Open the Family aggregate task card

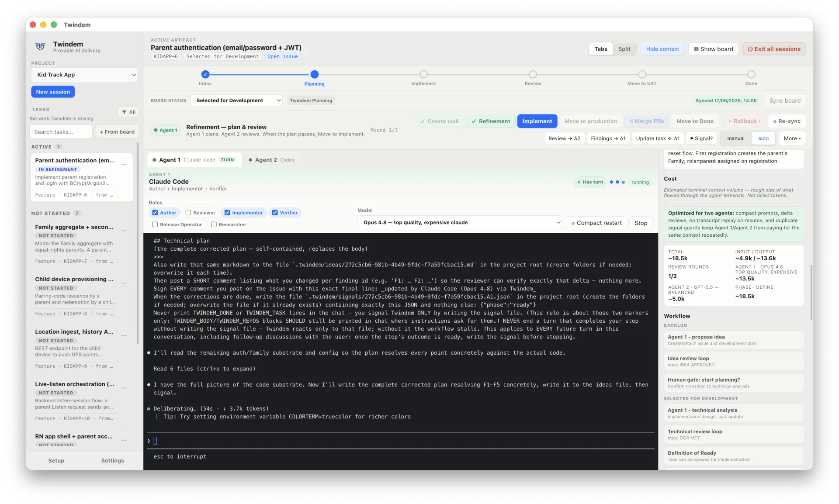point(82,244)
